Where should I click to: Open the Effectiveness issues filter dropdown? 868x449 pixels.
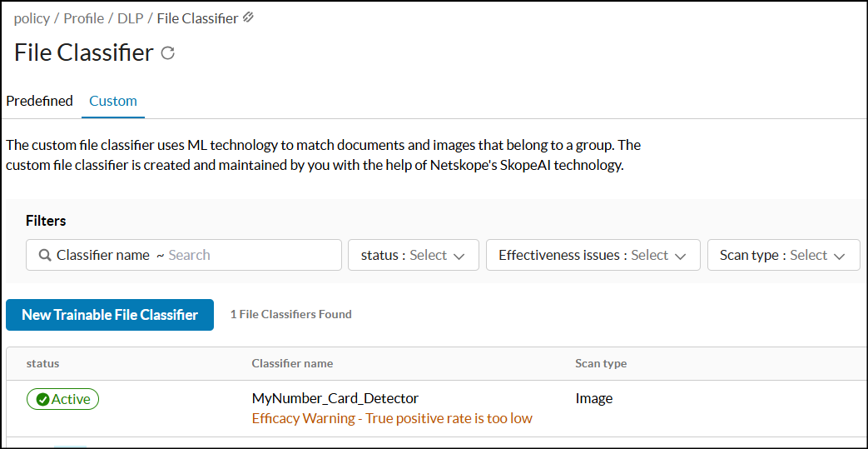coord(593,255)
